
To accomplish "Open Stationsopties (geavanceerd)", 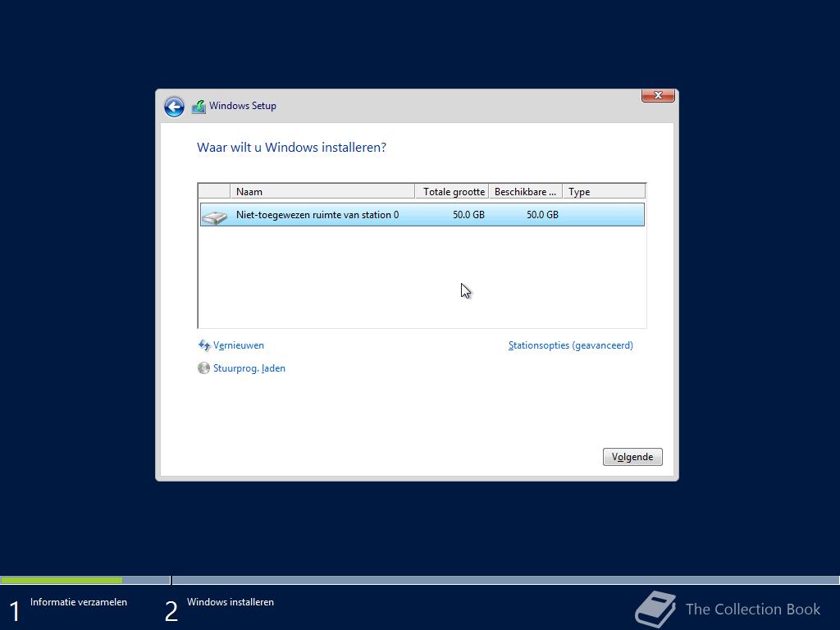I will [571, 345].
